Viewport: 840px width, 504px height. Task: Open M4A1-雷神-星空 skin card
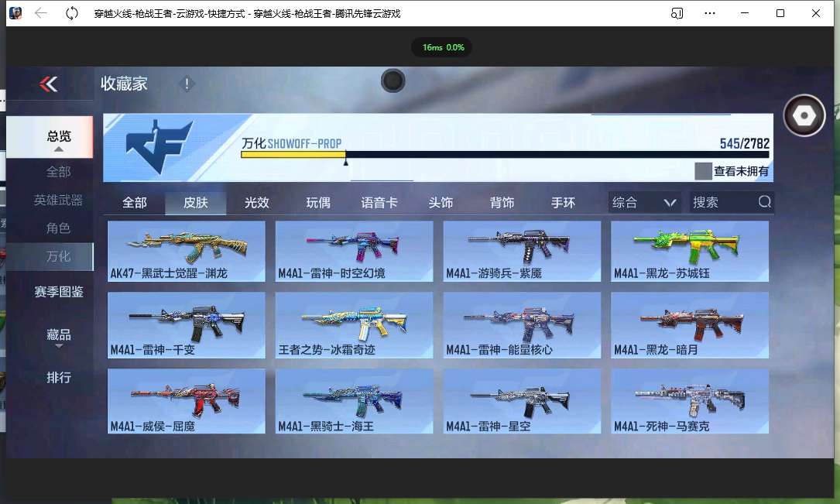click(x=522, y=401)
